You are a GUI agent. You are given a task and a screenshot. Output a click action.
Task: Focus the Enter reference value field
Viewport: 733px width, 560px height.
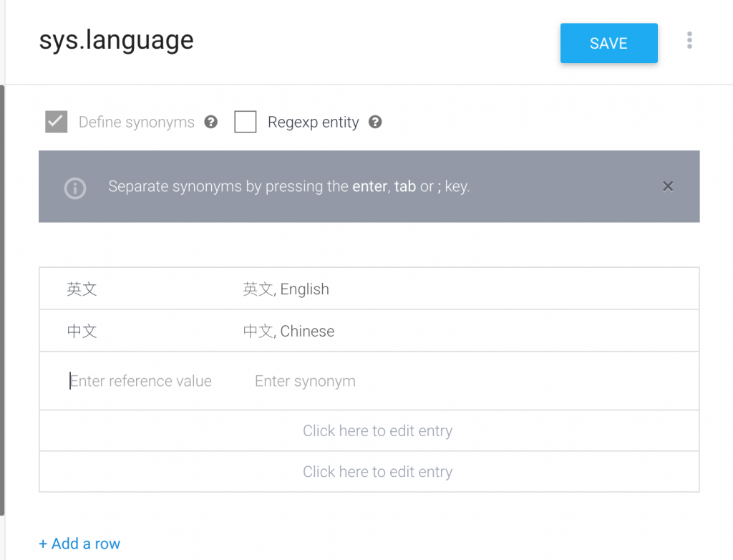tap(141, 381)
